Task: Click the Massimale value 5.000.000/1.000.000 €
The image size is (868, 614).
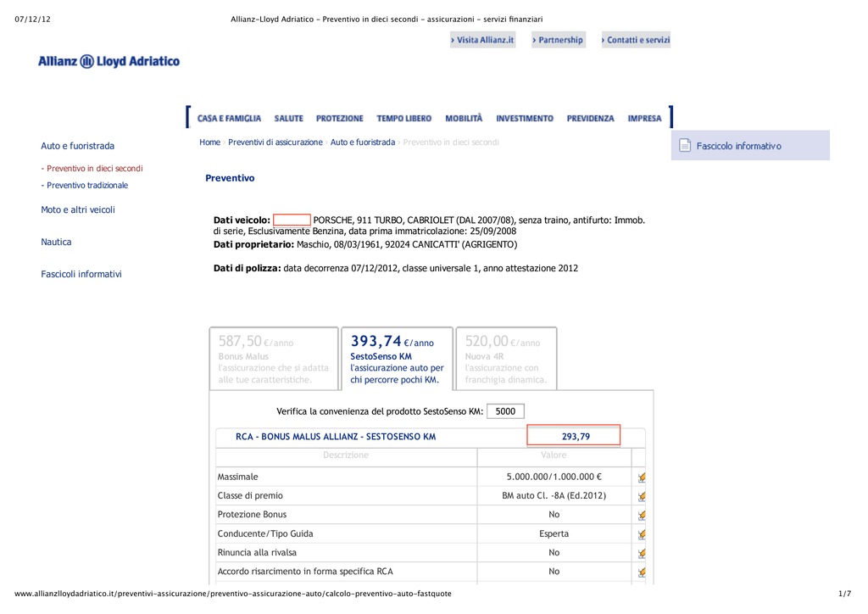Action: (x=554, y=477)
